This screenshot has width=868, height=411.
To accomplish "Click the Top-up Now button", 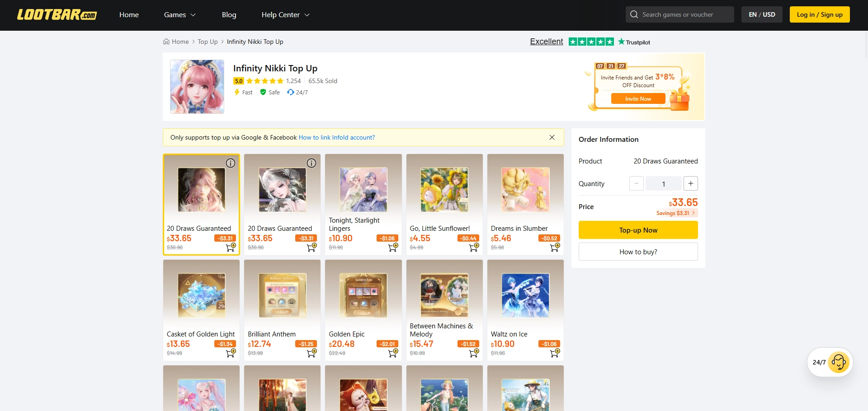I will (638, 230).
